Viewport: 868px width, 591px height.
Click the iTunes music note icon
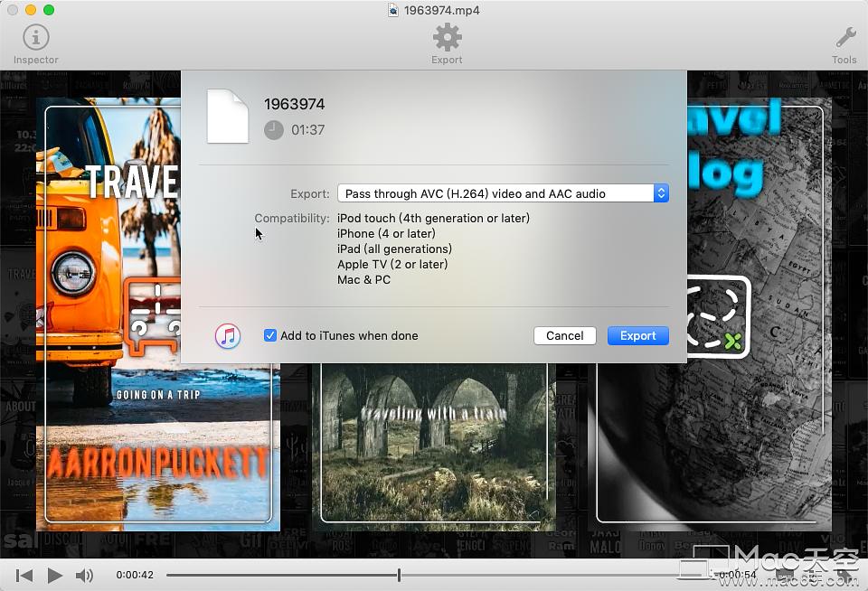pyautogui.click(x=228, y=336)
